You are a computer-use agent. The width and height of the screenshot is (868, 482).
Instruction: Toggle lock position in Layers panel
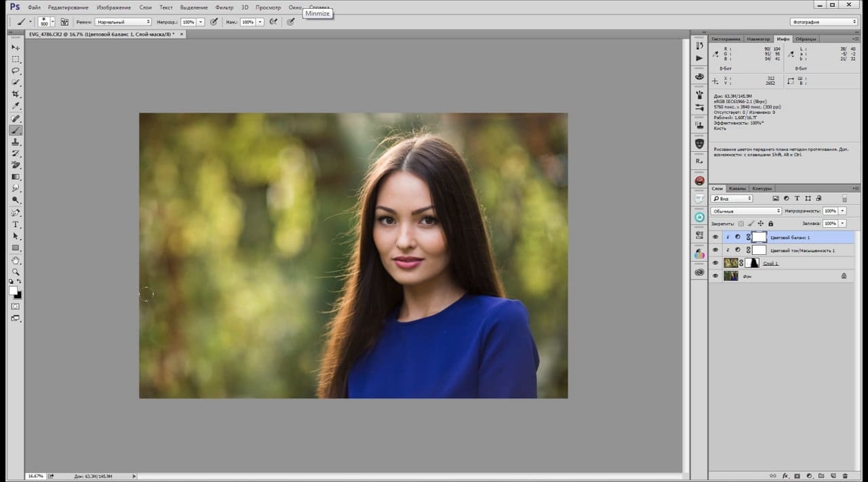point(760,223)
